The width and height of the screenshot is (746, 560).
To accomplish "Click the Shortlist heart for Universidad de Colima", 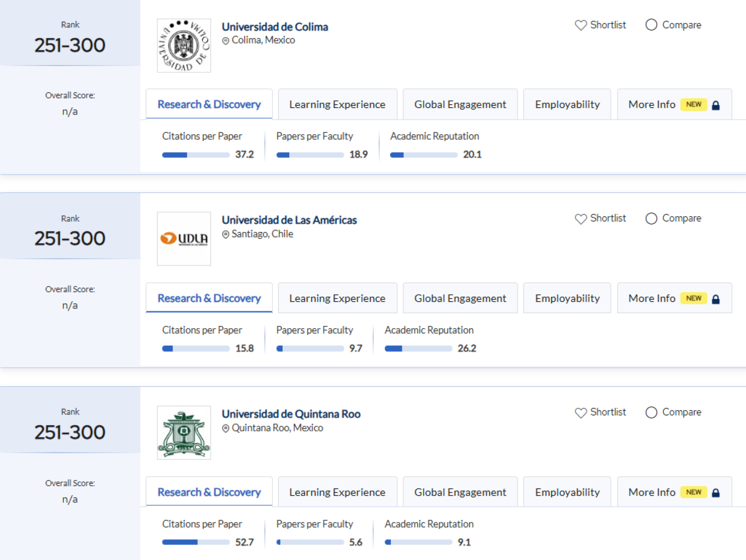I will 580,25.
